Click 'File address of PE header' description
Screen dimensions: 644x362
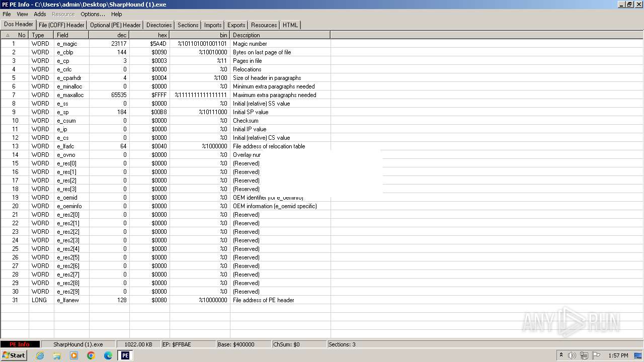[x=264, y=300]
